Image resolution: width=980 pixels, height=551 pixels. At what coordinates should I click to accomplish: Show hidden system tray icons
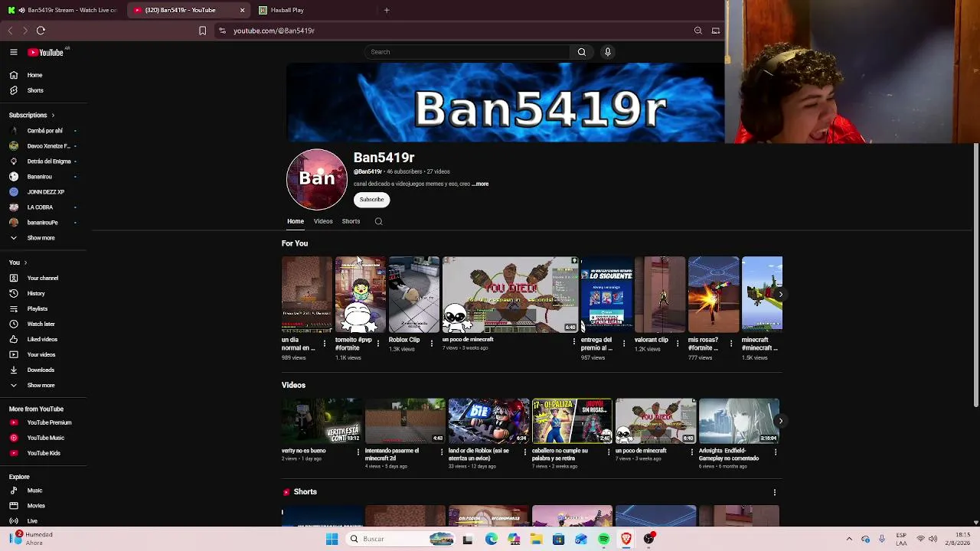[849, 539]
